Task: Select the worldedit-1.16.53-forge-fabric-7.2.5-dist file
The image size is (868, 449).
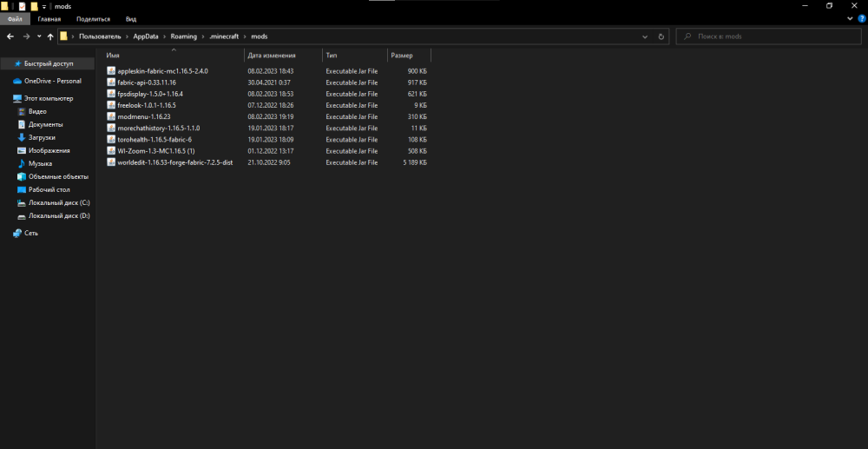Action: (x=175, y=162)
